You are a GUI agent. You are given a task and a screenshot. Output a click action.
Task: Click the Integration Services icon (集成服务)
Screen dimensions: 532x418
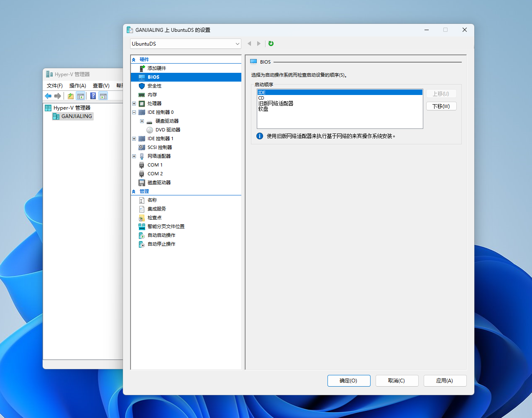click(142, 209)
